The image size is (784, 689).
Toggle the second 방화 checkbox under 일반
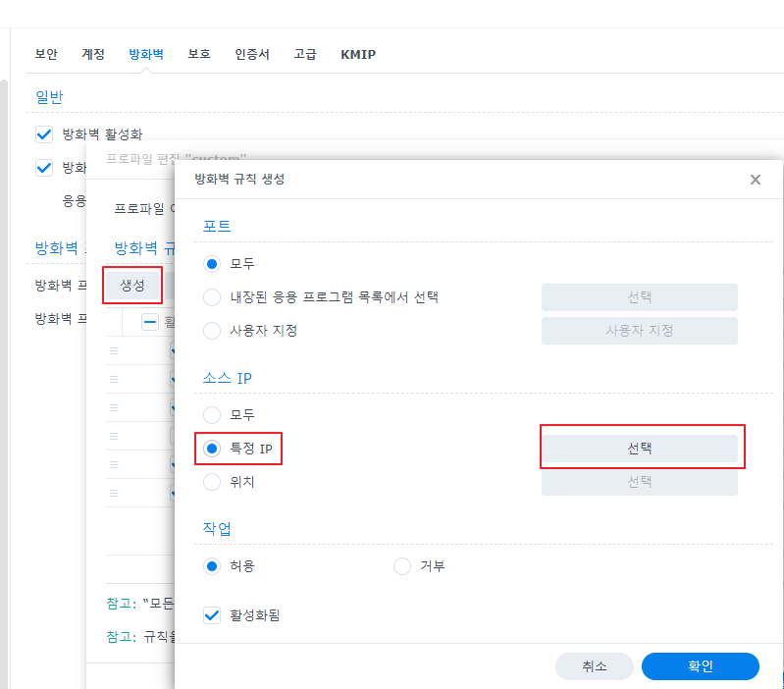point(44,168)
